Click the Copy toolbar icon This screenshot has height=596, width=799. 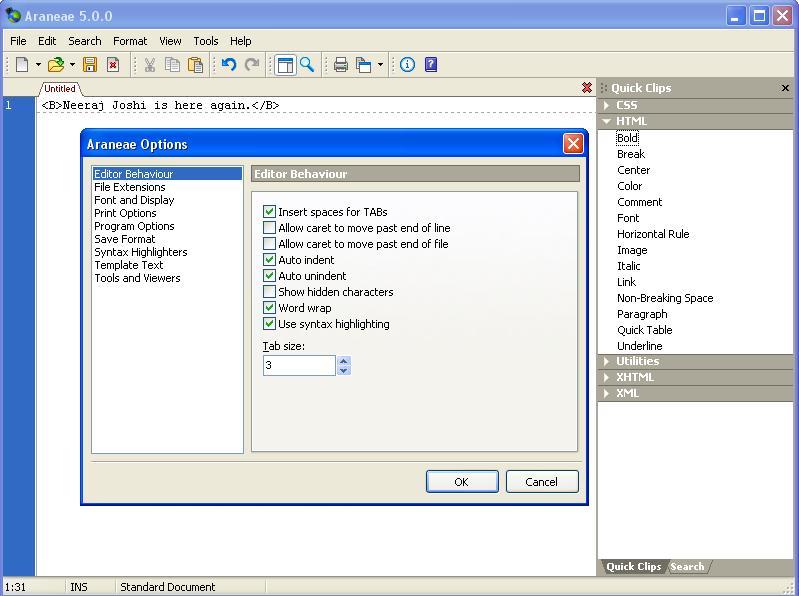[x=173, y=65]
